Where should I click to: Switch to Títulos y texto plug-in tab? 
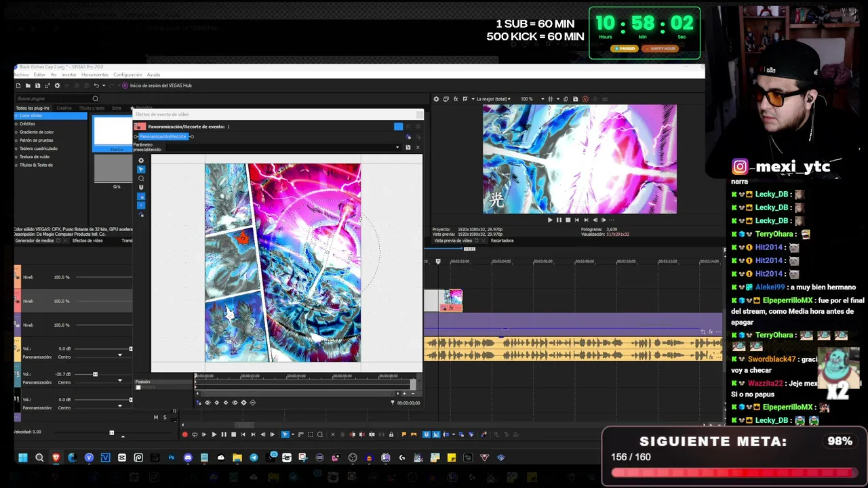(x=92, y=108)
